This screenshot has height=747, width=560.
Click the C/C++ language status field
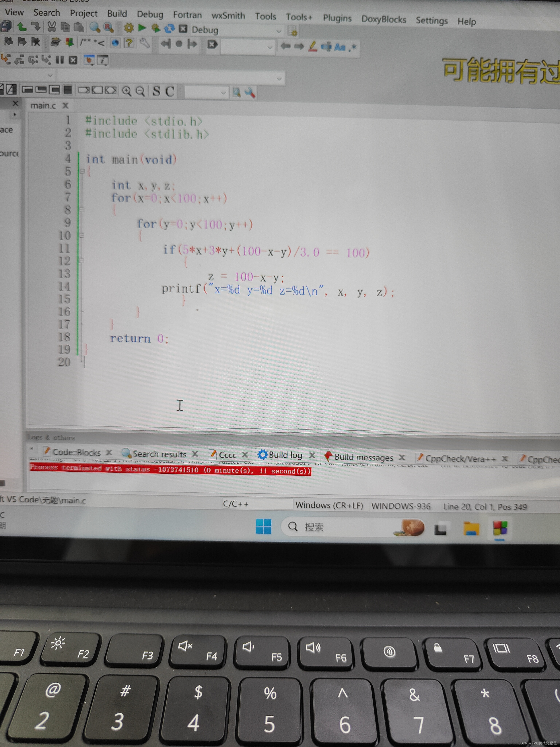[x=258, y=504]
